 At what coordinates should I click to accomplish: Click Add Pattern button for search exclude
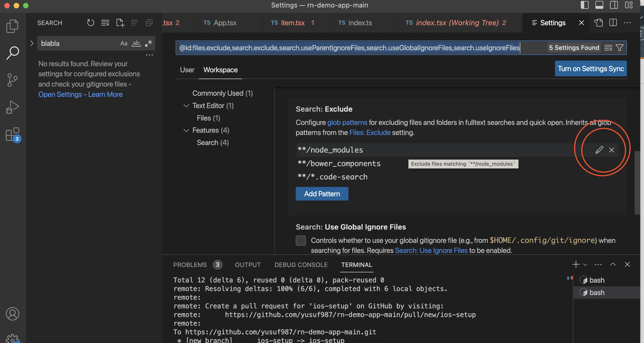(322, 194)
